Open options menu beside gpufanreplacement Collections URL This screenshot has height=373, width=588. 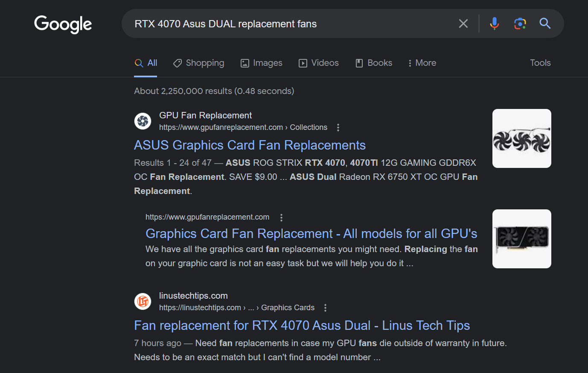coord(338,127)
